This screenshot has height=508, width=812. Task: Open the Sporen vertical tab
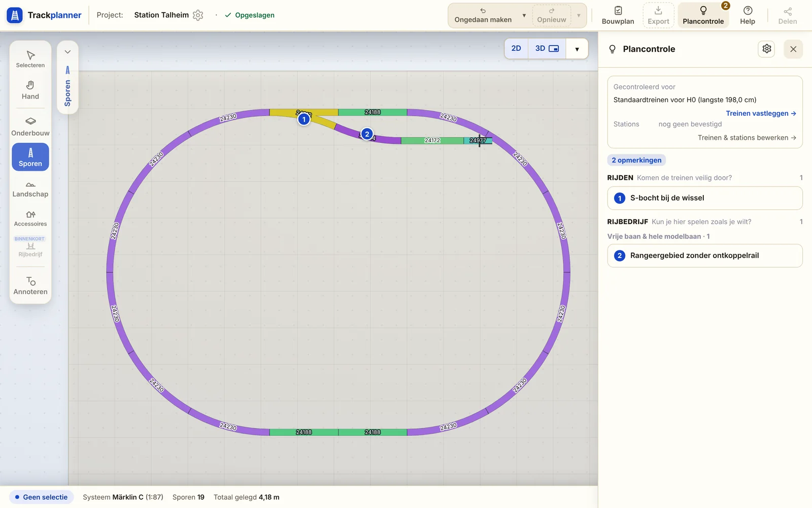coord(67,86)
